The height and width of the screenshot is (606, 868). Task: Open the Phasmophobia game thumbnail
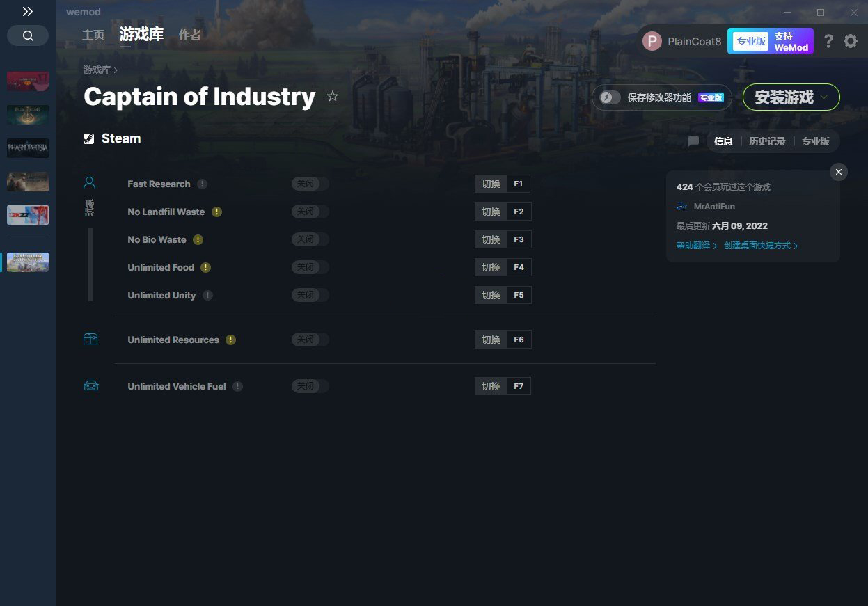28,148
